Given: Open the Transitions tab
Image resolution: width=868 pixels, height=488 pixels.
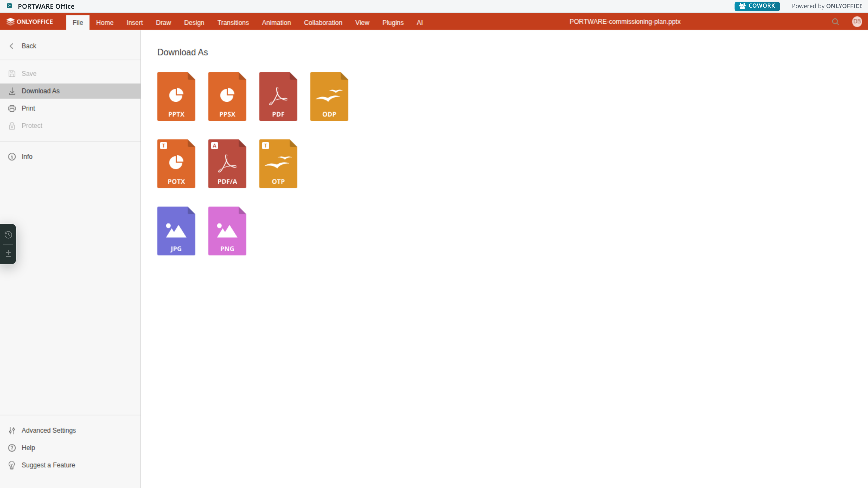Looking at the screenshot, I should point(233,23).
